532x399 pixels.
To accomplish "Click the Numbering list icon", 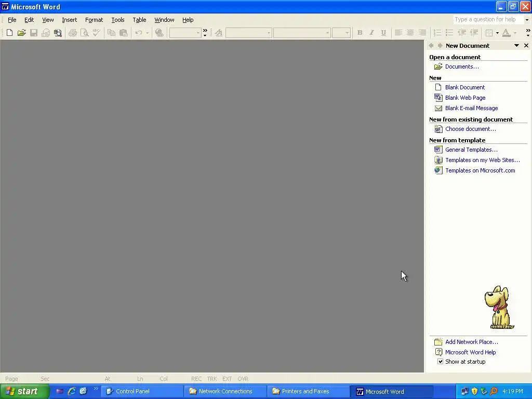I will tap(437, 33).
